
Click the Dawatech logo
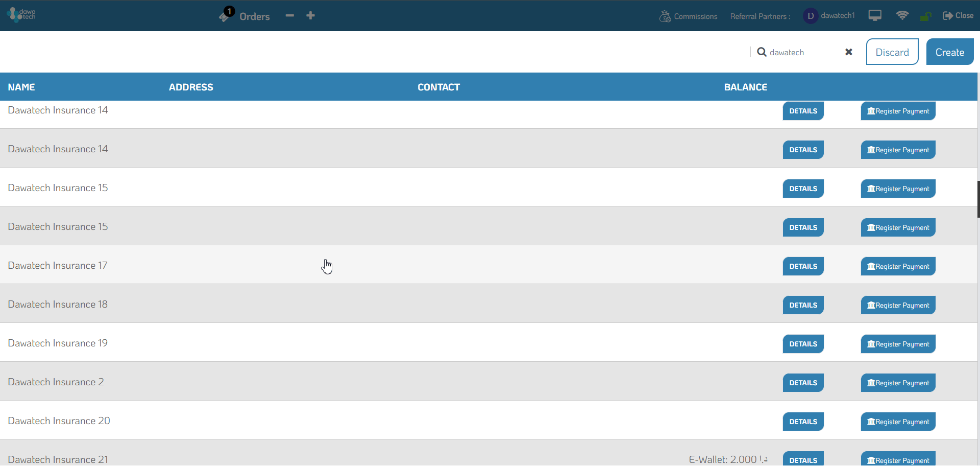point(21,14)
